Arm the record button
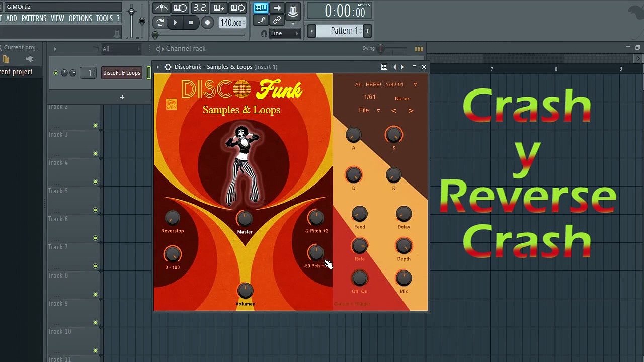 coord(207,22)
